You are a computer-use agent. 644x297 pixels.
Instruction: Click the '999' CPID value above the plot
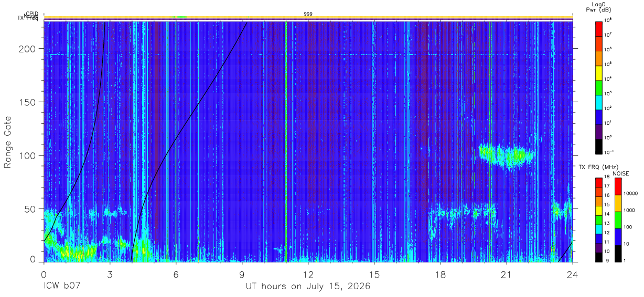[308, 14]
